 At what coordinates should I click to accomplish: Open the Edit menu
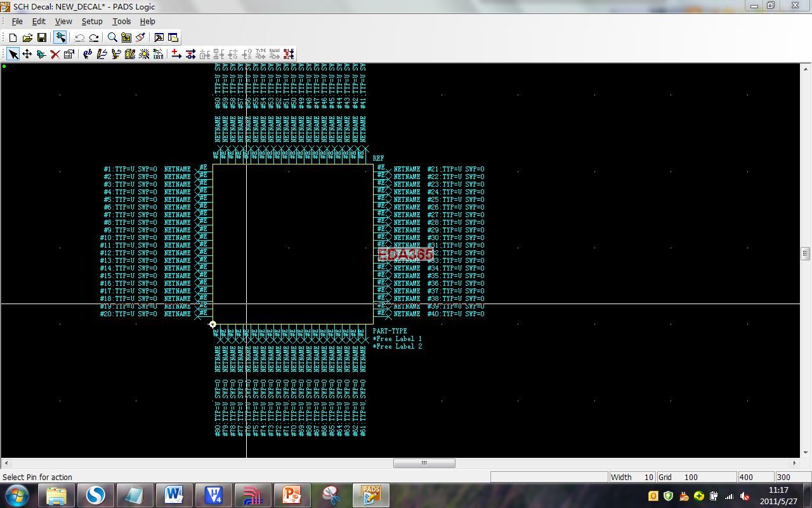coord(39,21)
